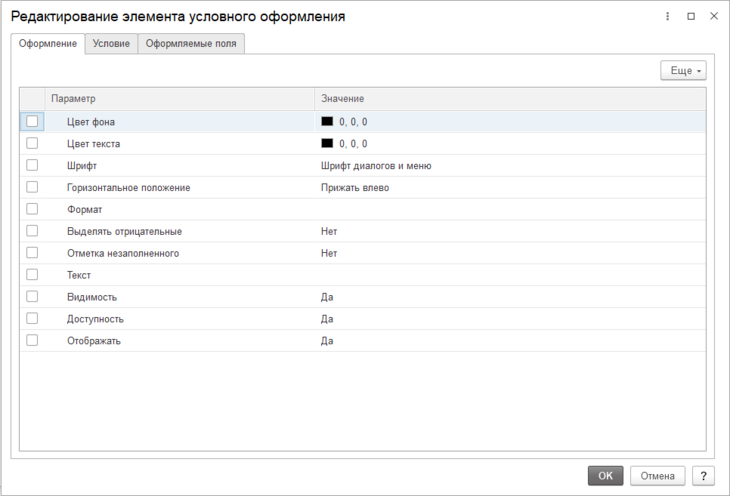Click the black Цвет текста color swatch
Screen dimensions: 730x496
click(x=327, y=143)
